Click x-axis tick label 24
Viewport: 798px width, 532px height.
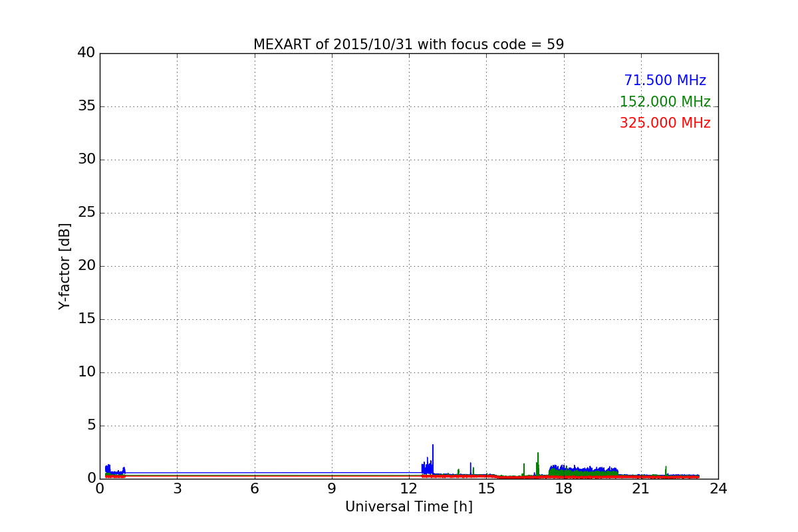click(x=718, y=489)
